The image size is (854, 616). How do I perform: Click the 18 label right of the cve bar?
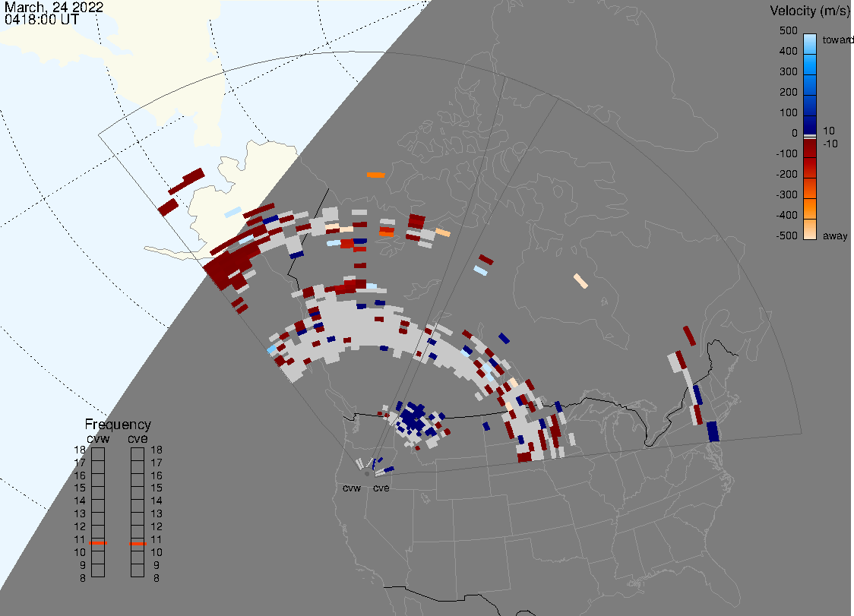(157, 450)
